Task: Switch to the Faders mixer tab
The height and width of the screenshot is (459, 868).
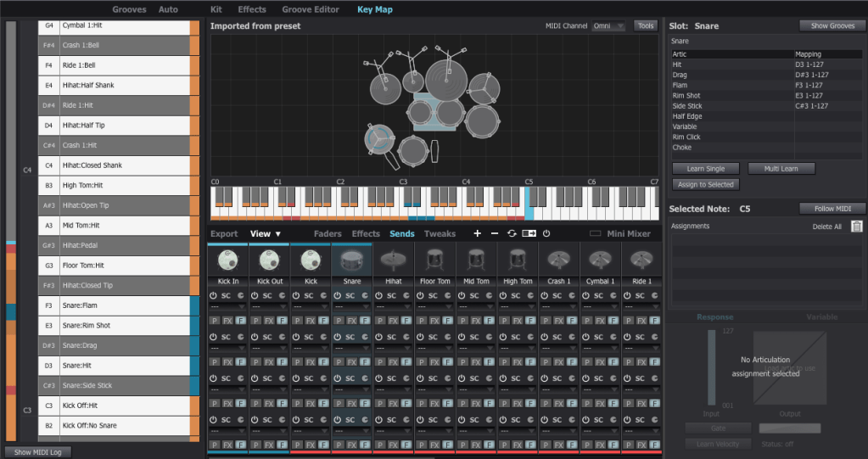Action: pos(328,233)
